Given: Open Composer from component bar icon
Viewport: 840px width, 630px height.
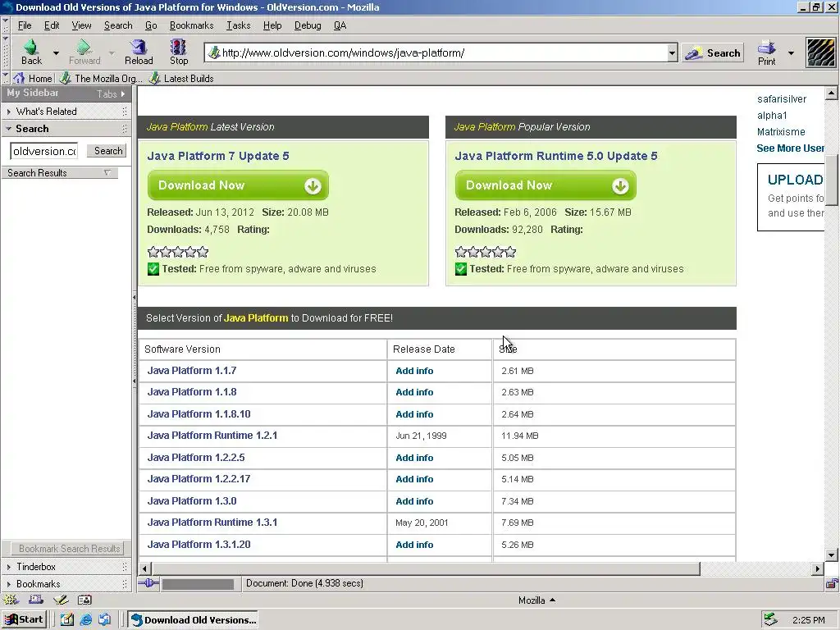Looking at the screenshot, I should (x=61, y=600).
